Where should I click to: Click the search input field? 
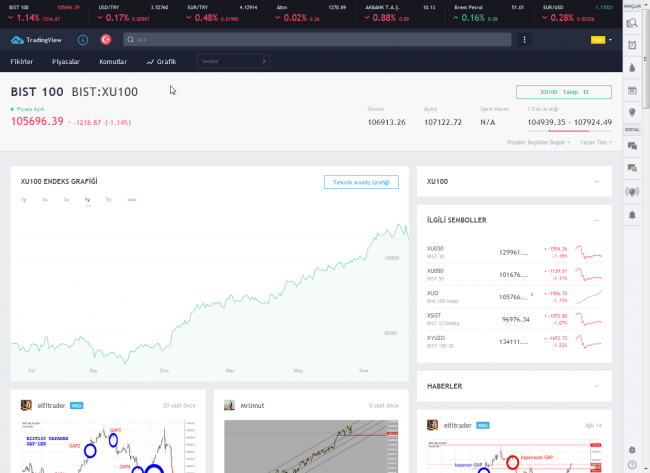coord(317,39)
